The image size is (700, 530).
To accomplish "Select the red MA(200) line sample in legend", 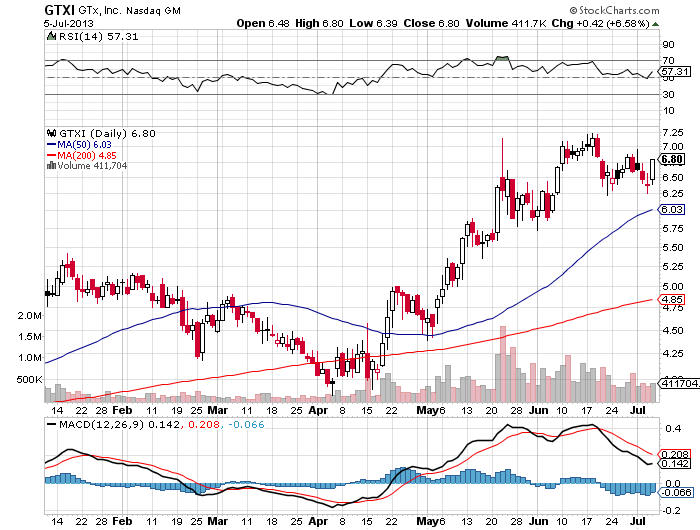I will click(52, 155).
